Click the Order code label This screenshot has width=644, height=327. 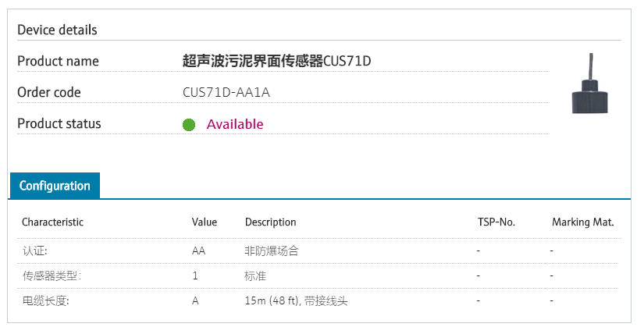click(x=49, y=92)
